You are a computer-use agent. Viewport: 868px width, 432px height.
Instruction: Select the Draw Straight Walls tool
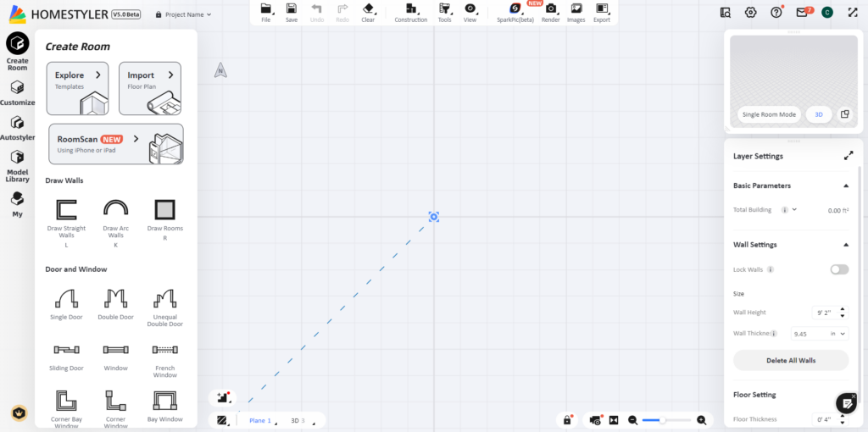[x=66, y=209]
